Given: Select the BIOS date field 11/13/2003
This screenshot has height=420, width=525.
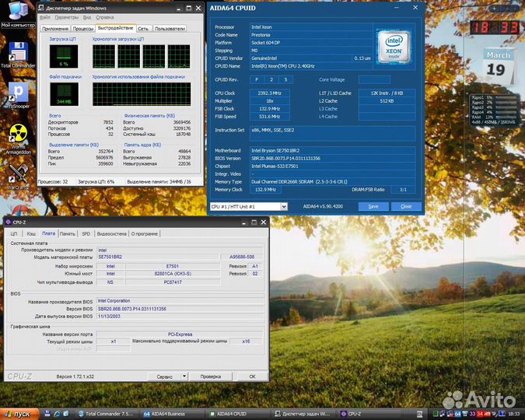Looking at the screenshot, I should click(x=180, y=317).
